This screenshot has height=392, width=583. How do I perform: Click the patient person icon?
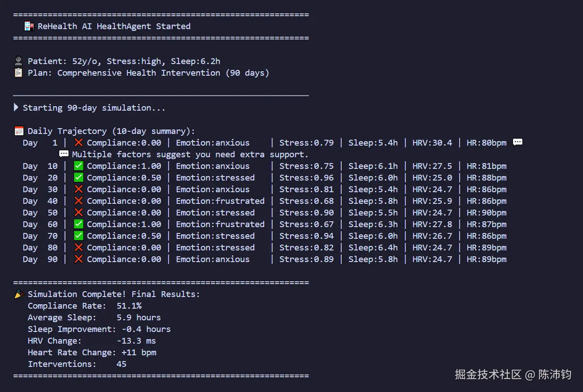tap(18, 61)
